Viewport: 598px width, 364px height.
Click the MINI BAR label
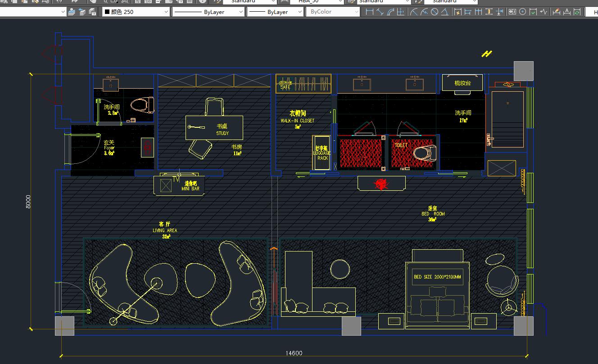pyautogui.click(x=190, y=189)
